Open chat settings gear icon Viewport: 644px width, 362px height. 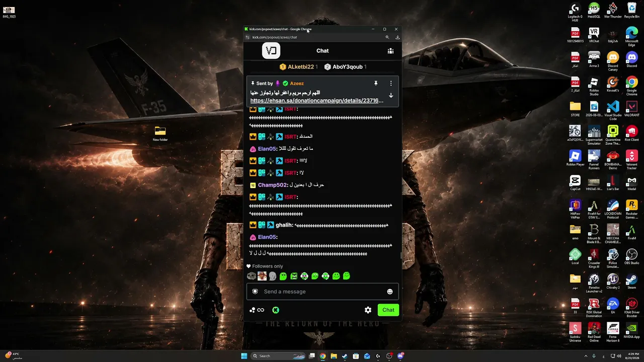point(368,310)
